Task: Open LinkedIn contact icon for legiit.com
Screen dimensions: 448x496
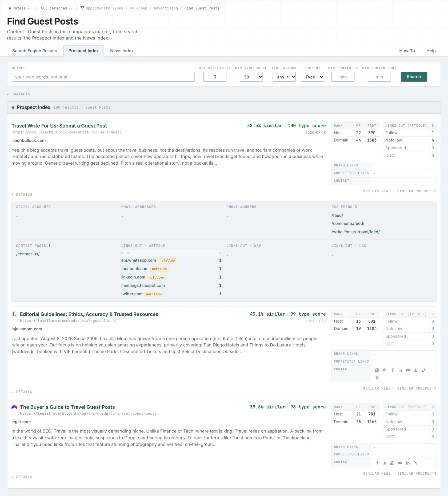Action: tap(408, 463)
